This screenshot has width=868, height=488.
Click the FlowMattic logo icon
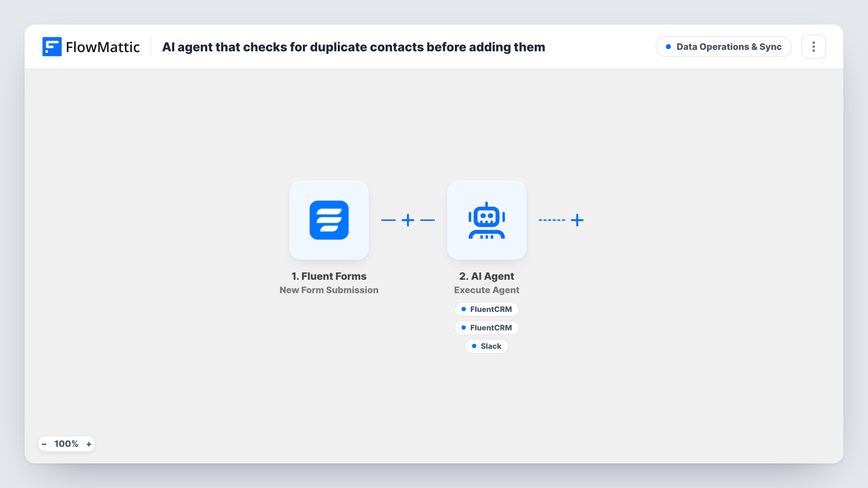[52, 47]
